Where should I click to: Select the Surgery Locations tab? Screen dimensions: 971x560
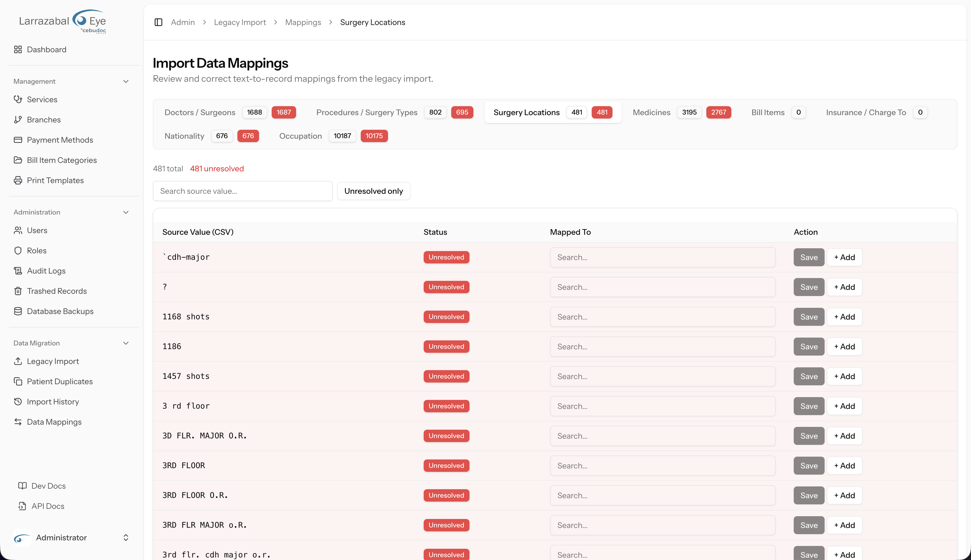(553, 112)
